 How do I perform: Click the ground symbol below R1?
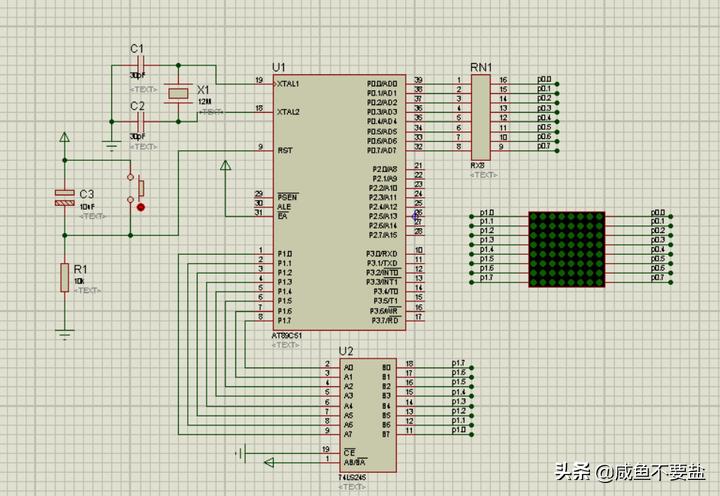pos(65,334)
